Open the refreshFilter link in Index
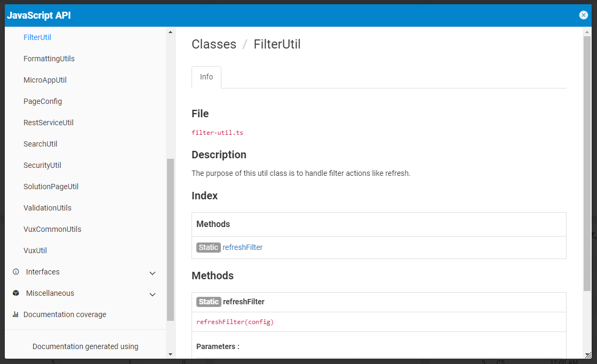The width and height of the screenshot is (597, 364). 242,247
